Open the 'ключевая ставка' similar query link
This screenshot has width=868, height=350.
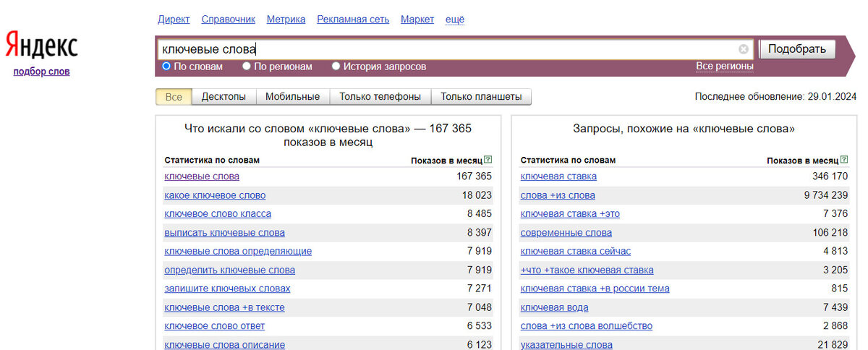click(558, 176)
